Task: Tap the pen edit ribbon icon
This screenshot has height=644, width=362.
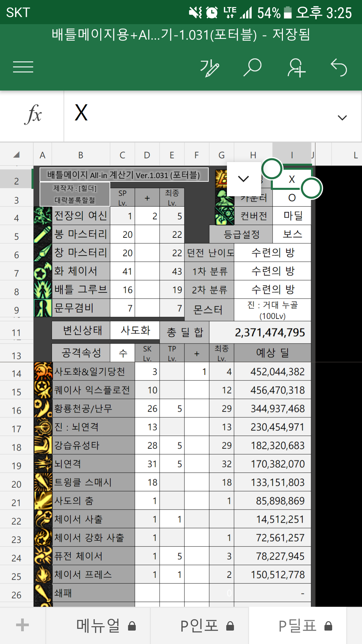Action: tap(209, 68)
